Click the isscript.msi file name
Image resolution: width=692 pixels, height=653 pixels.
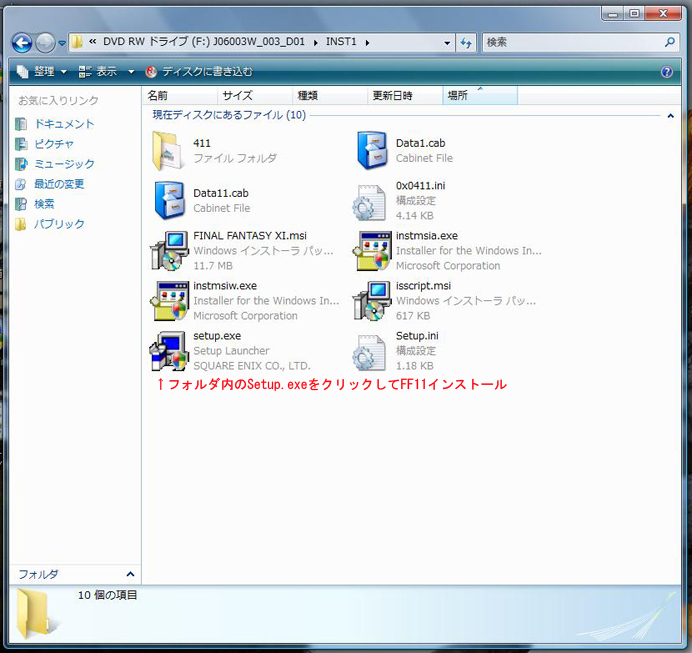point(424,286)
